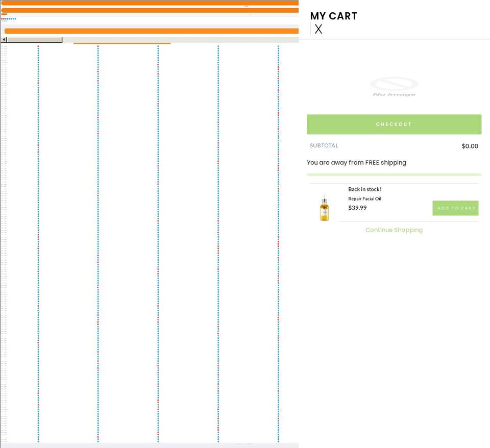Click the free shipping progress bar

point(394,175)
